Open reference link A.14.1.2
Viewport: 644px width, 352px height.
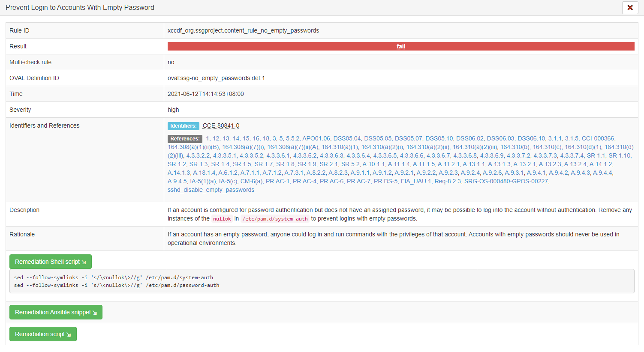coord(601,164)
